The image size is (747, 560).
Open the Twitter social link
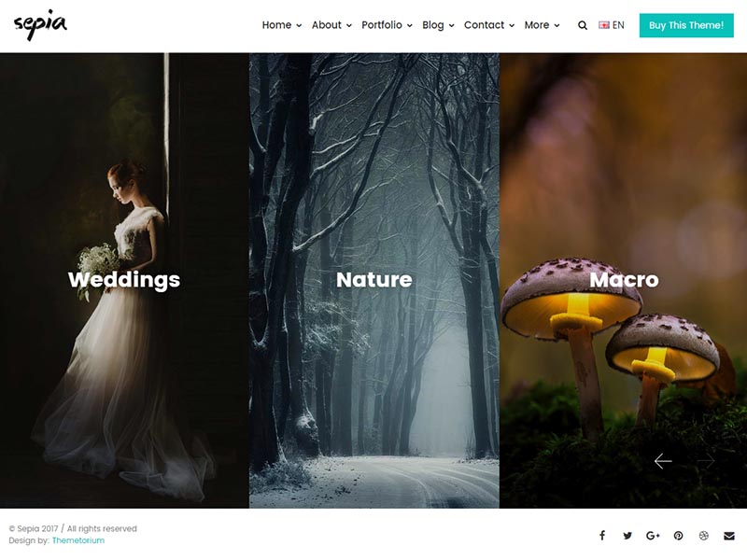[x=627, y=536]
